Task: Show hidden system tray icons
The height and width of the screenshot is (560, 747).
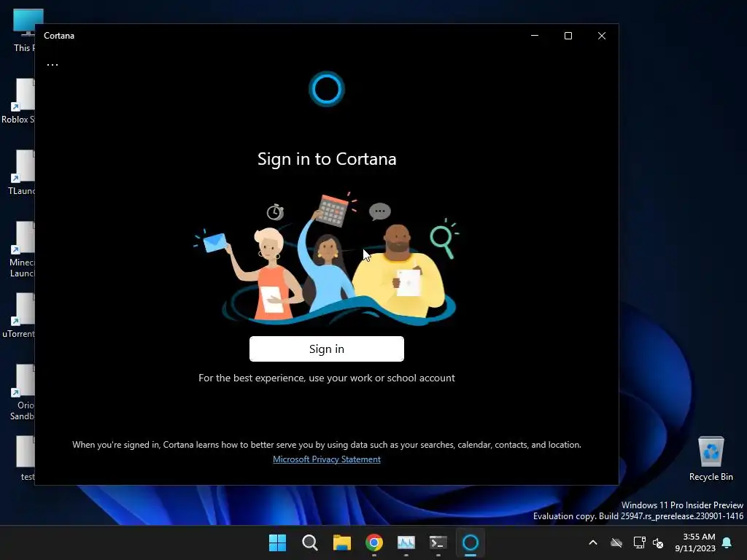Action: tap(593, 542)
